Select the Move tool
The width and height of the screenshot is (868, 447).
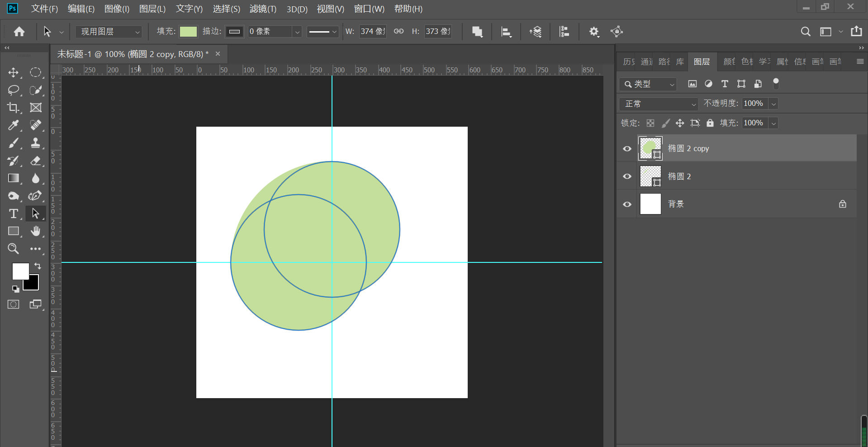click(14, 72)
